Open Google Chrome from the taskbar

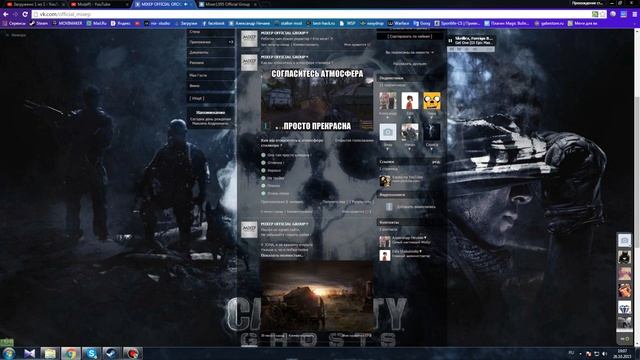[71, 353]
